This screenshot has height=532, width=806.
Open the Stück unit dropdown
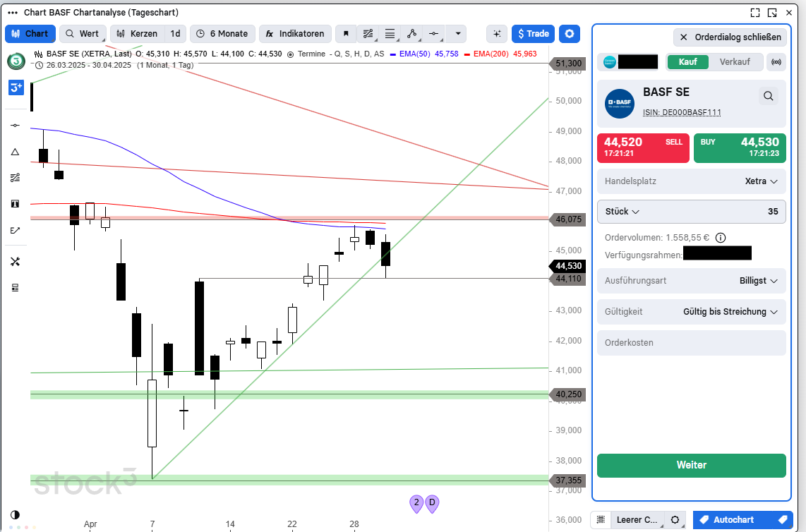(x=622, y=212)
